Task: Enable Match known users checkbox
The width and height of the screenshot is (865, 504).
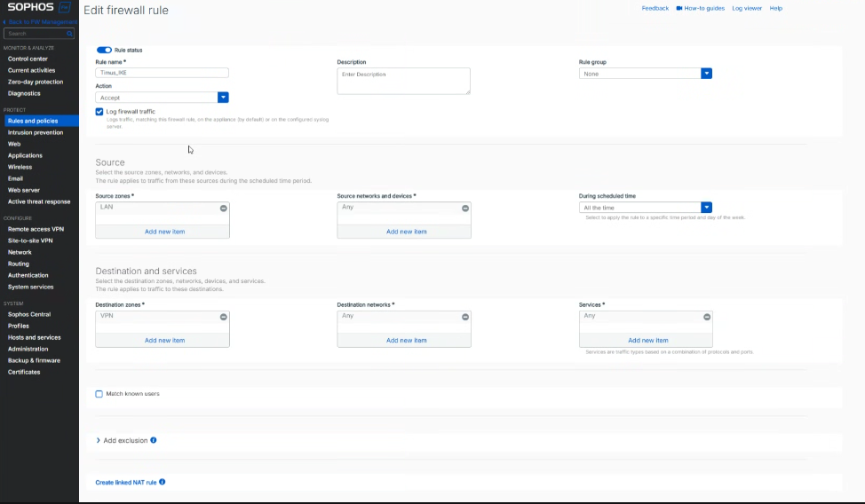Action: (99, 394)
